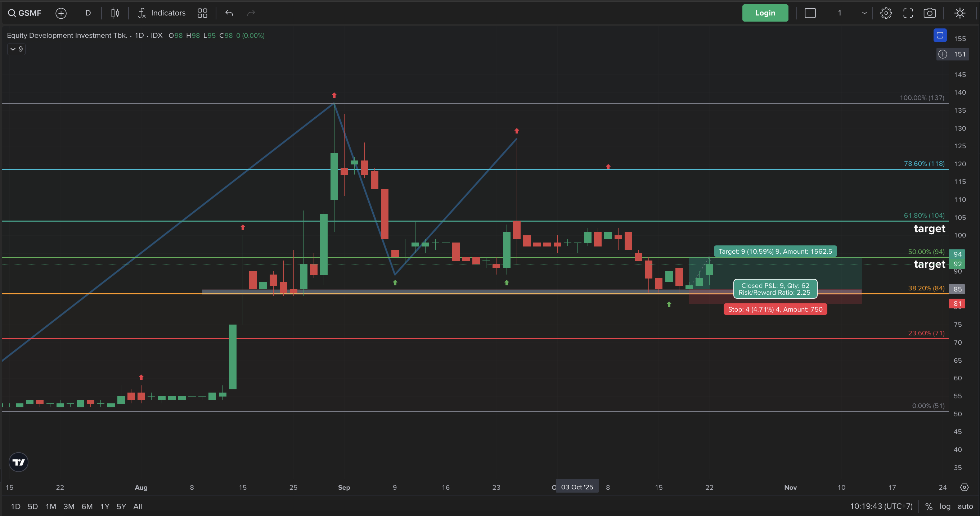
Task: Click the add symbol plus icon
Action: point(61,13)
